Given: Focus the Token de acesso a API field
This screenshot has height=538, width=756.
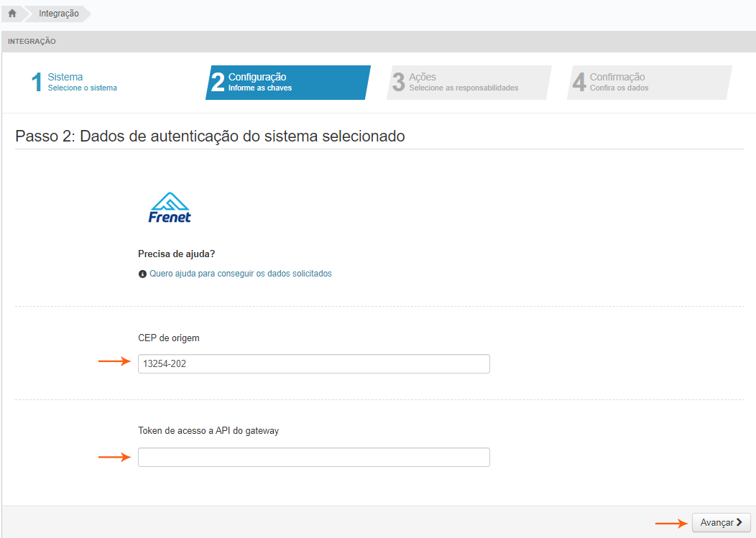Looking at the screenshot, I should 313,457.
